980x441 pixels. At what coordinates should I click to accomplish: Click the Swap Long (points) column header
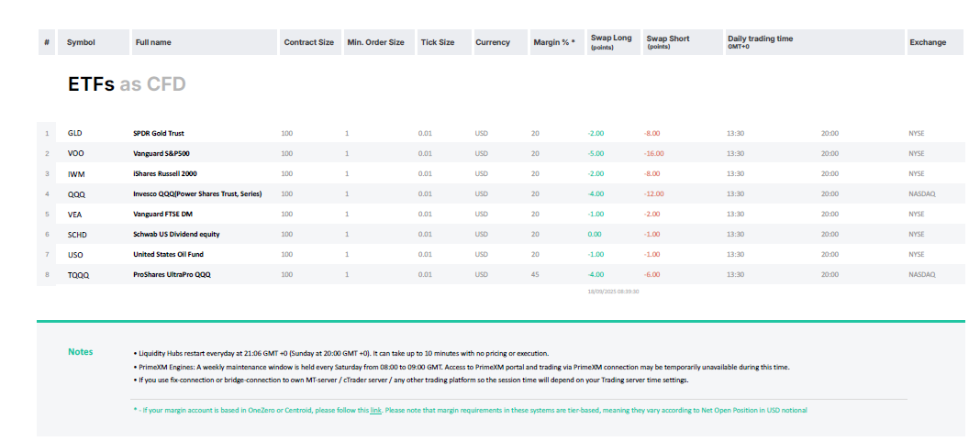pos(614,42)
